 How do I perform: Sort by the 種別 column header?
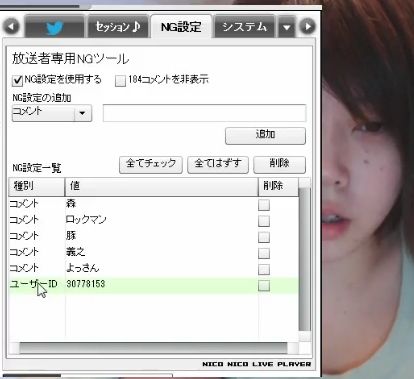[36, 186]
